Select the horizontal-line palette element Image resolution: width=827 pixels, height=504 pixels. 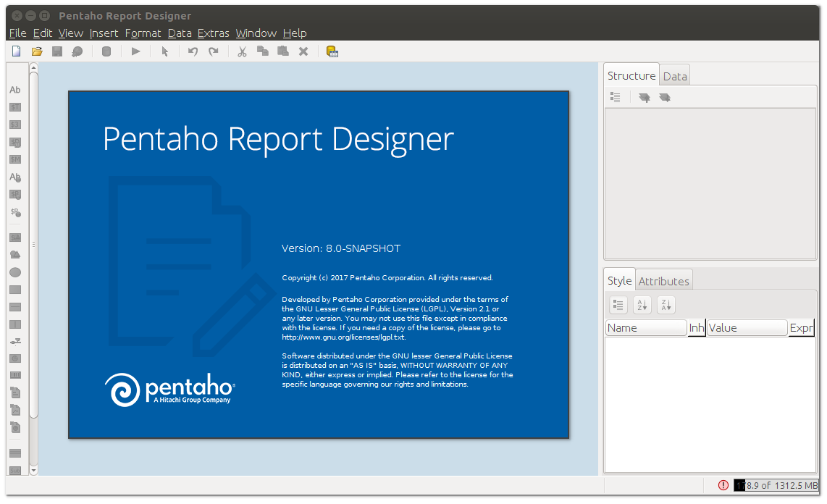click(15, 307)
